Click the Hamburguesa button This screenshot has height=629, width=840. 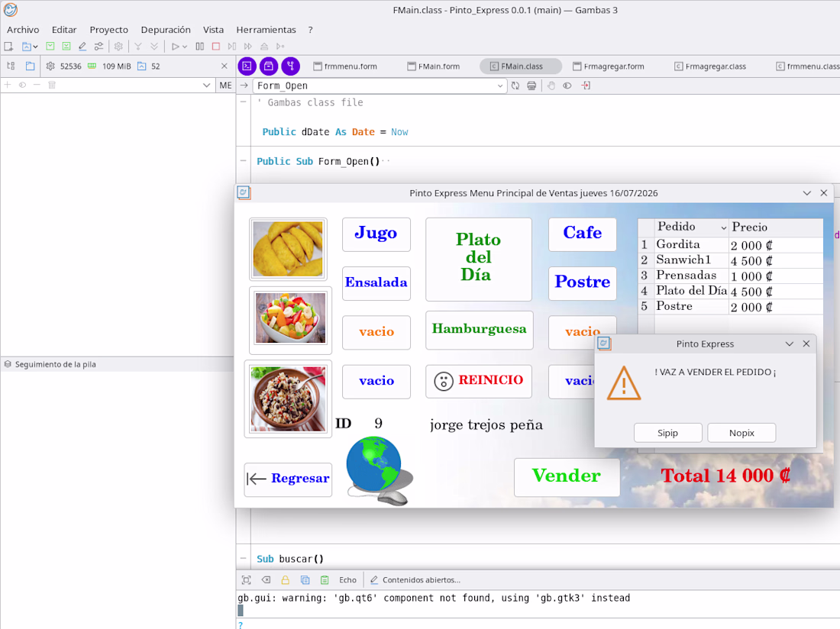479,330
